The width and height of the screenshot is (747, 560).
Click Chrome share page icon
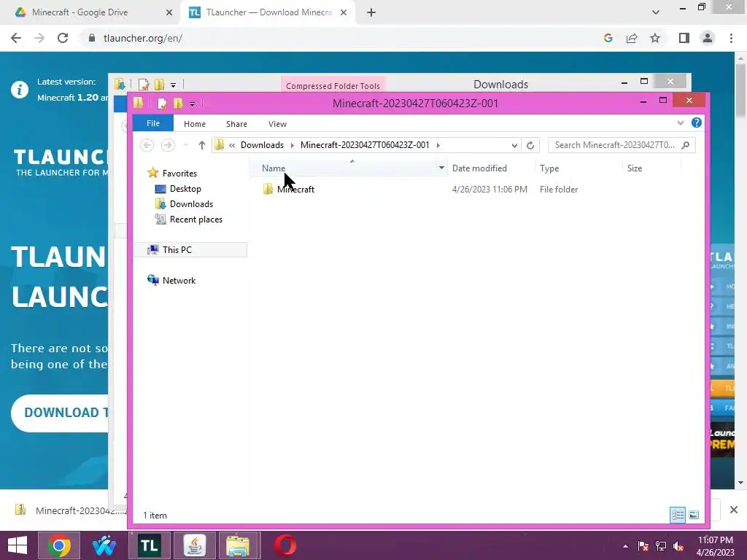pos(632,38)
